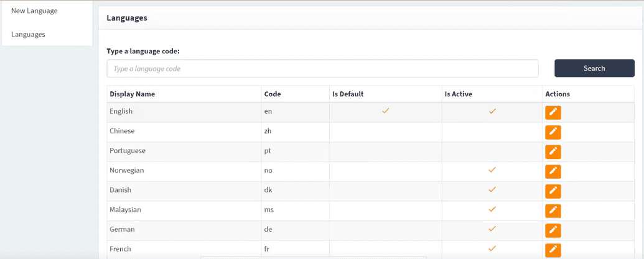
Task: Open New Language in the sidebar
Action: [x=34, y=11]
